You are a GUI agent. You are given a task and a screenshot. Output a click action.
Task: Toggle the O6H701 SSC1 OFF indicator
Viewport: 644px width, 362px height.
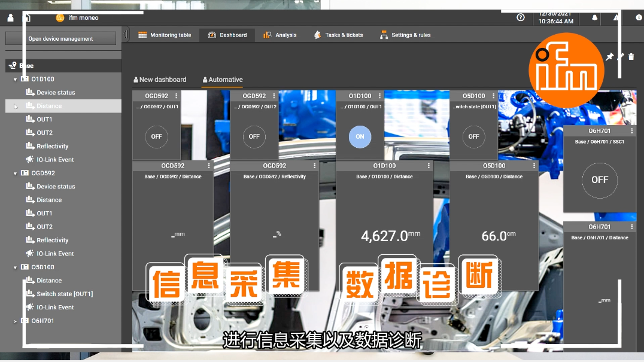[599, 180]
